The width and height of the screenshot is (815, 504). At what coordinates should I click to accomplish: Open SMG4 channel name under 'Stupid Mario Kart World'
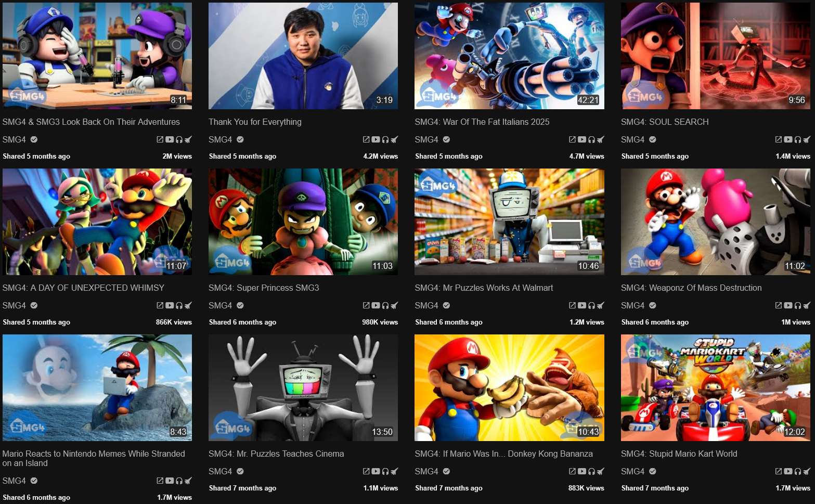tap(632, 471)
